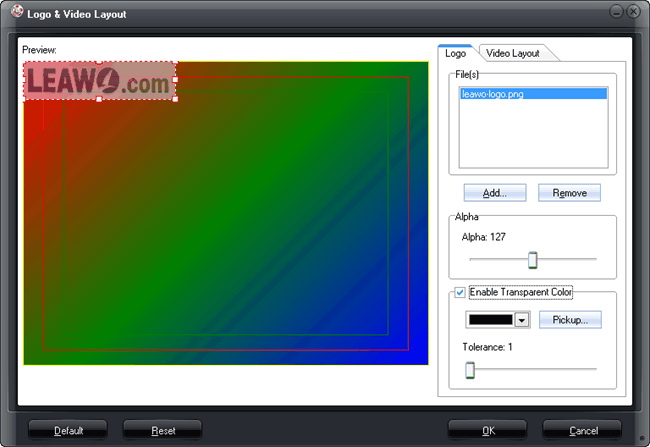Select the LEAWO.com logo overlay in the preview
Image resolution: width=650 pixels, height=447 pixels.
99,81
